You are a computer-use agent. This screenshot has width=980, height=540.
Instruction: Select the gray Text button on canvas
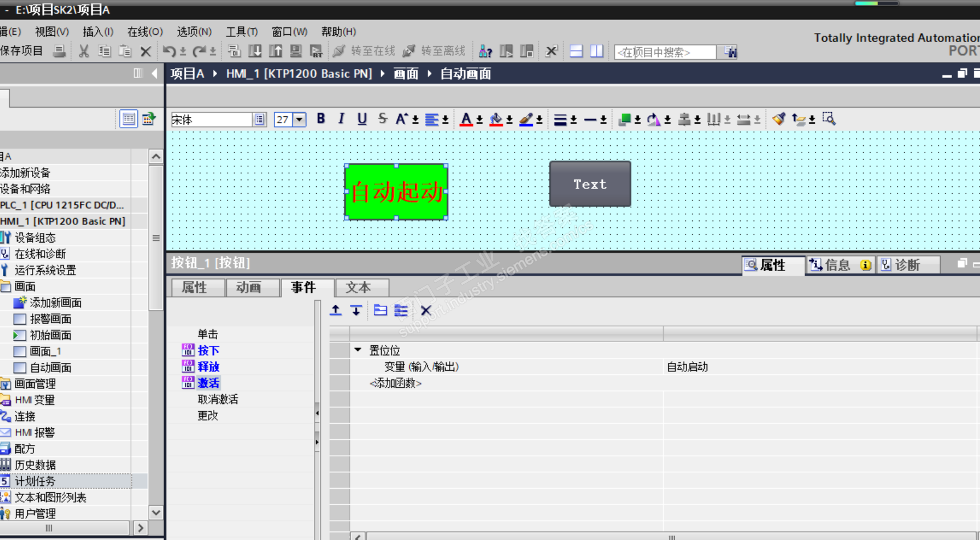[x=590, y=184]
